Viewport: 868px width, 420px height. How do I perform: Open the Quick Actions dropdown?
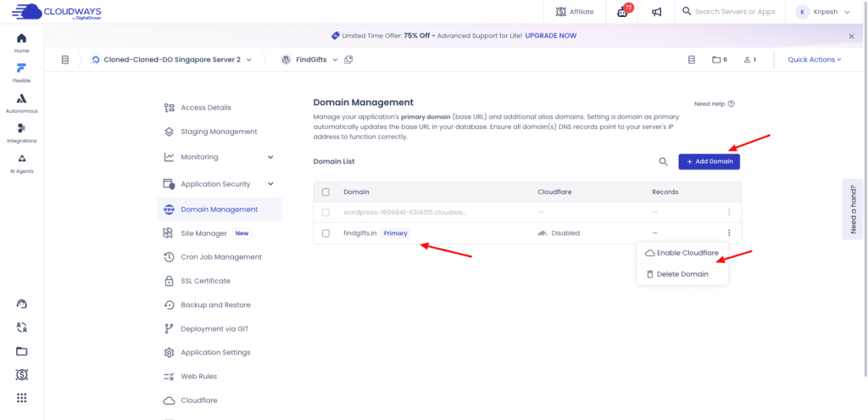click(815, 59)
